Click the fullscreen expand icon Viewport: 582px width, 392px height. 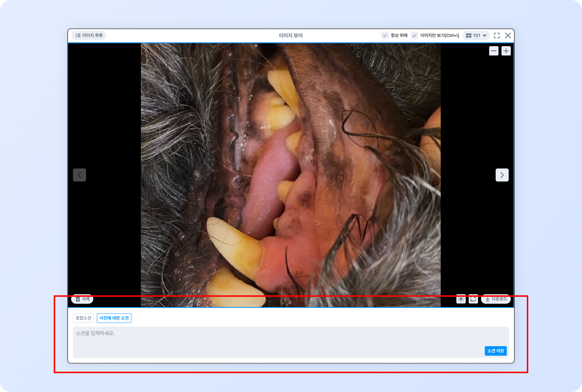pyautogui.click(x=497, y=35)
